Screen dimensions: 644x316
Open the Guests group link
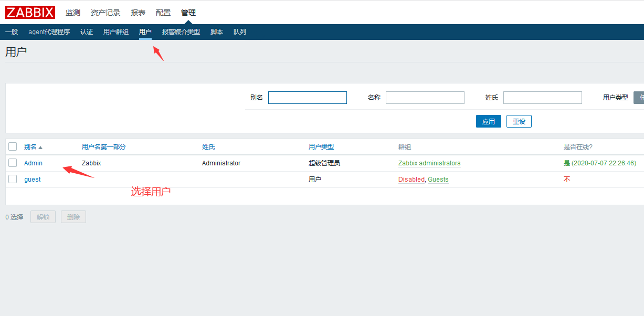(438, 180)
